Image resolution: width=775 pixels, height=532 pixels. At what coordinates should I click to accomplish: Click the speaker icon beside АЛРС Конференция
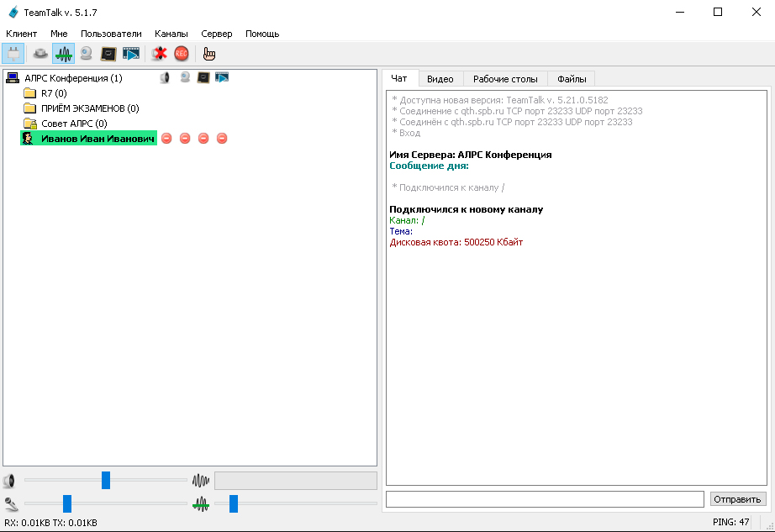[x=166, y=78]
